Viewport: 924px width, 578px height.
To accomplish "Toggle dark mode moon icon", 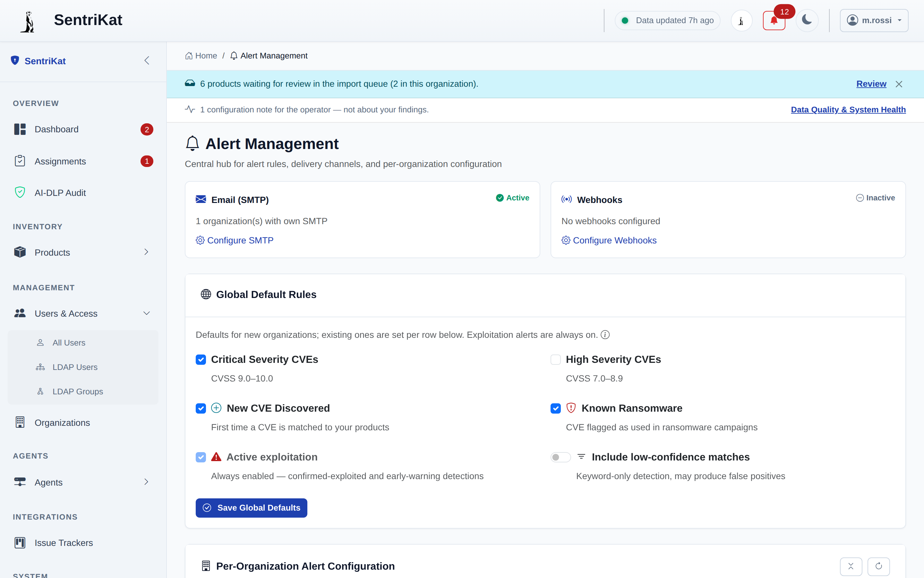I will (807, 20).
